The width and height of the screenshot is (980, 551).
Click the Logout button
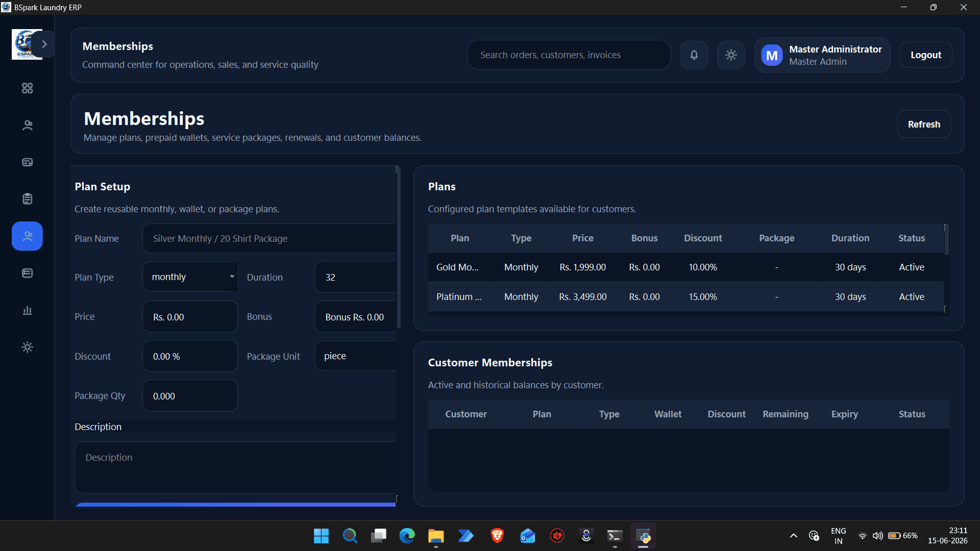[926, 55]
